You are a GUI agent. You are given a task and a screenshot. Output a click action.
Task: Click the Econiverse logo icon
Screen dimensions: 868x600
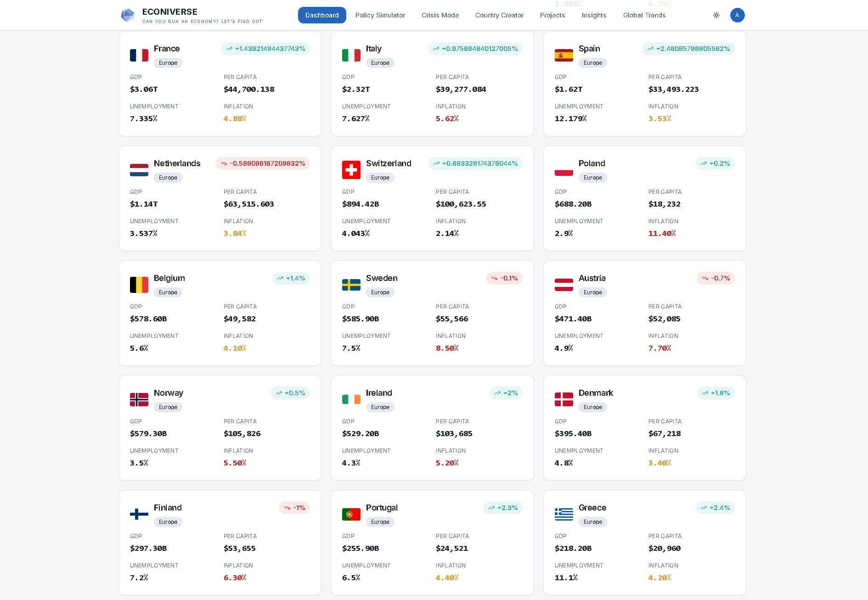coord(128,15)
